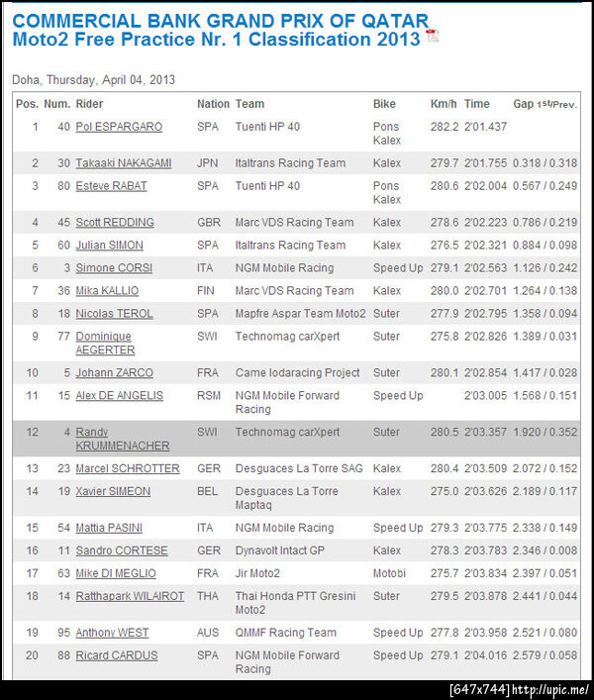Open Nicolas TEROL rider link

[113, 314]
